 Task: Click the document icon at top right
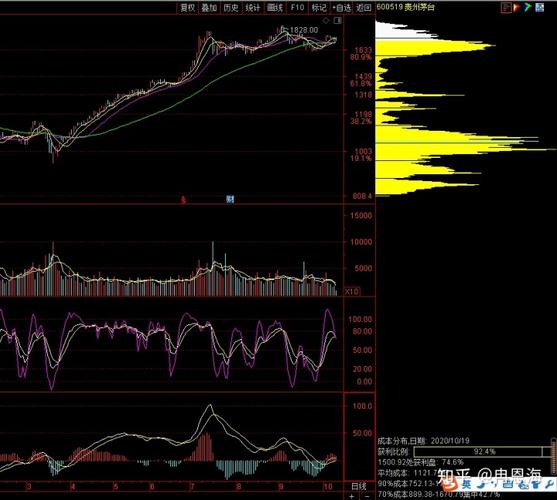click(506, 7)
